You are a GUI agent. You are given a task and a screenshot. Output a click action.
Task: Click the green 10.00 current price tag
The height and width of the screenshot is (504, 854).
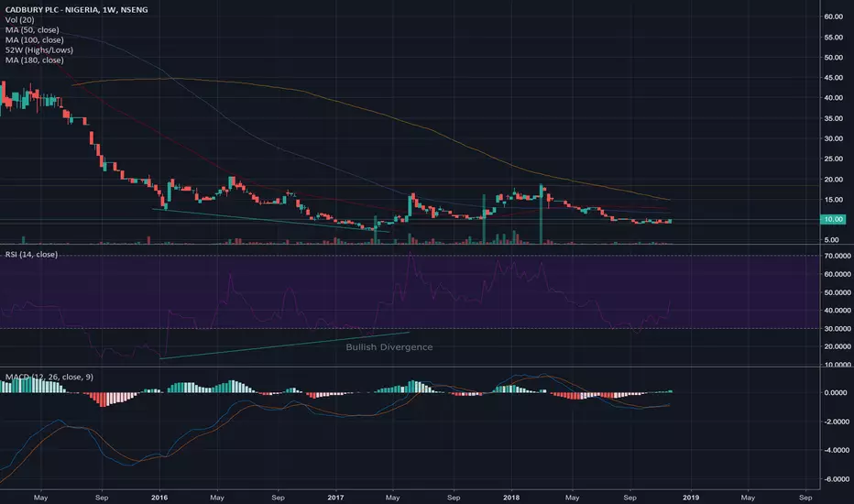[x=833, y=219]
